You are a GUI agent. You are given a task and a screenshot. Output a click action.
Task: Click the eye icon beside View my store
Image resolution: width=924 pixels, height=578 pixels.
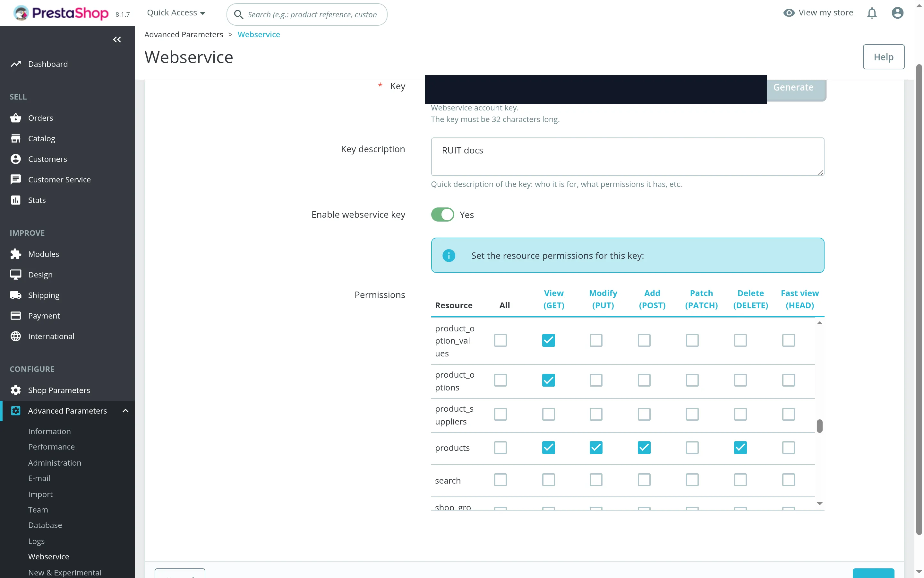tap(789, 13)
